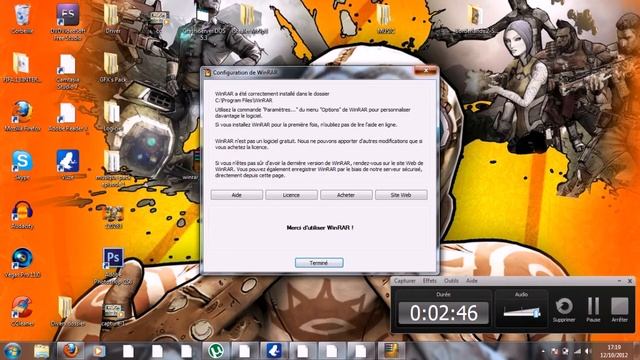This screenshot has height=360, width=640.
Task: Launch Vegas Pro from desktop
Action: [x=22, y=262]
